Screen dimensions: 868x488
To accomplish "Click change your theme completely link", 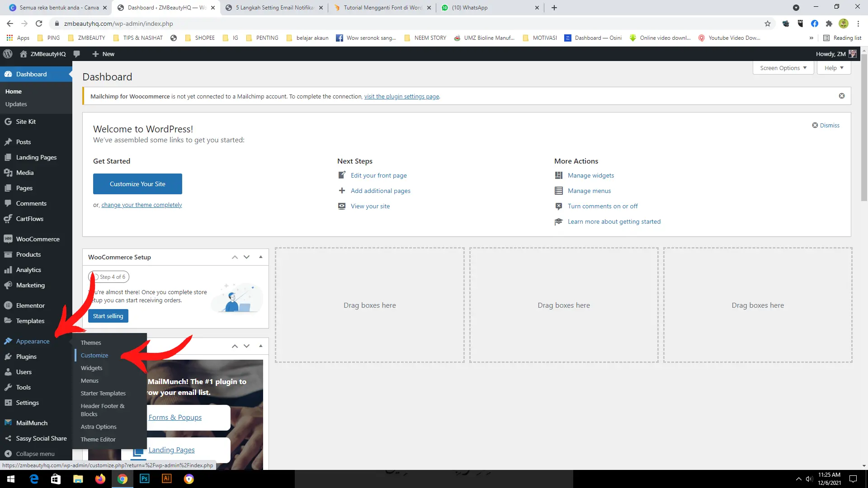I will coord(142,205).
